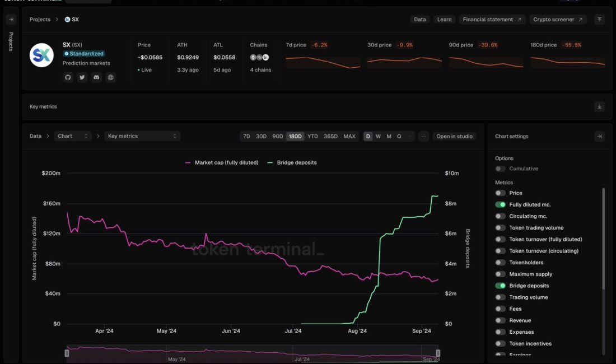Screen dimensions: 616x364
Task: Enable the Price metric toggle
Action: [x=500, y=193]
